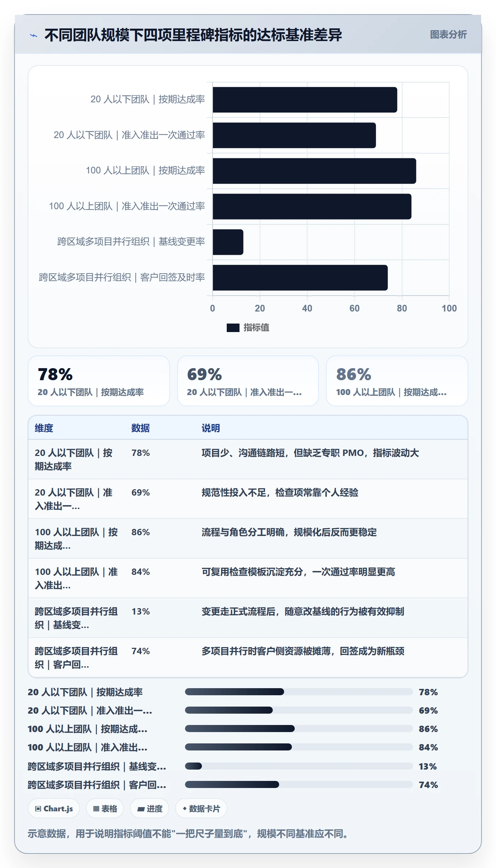
Task: Select the 86% data card
Action: pos(397,381)
